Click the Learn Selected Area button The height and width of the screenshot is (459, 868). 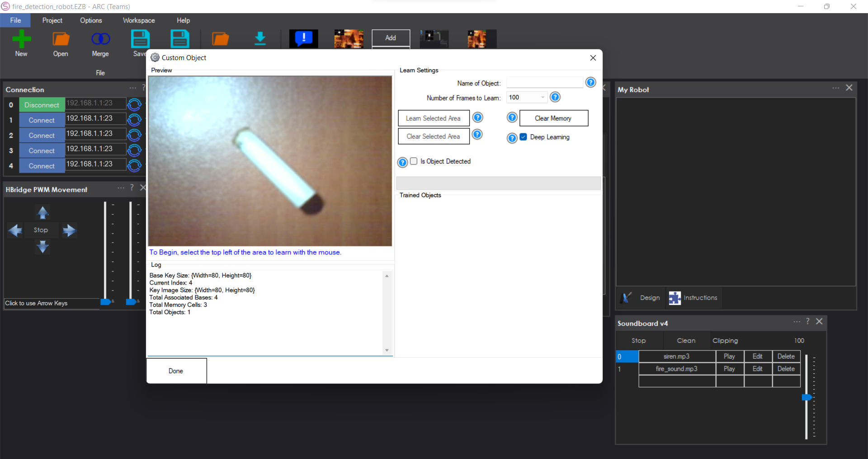tap(434, 118)
